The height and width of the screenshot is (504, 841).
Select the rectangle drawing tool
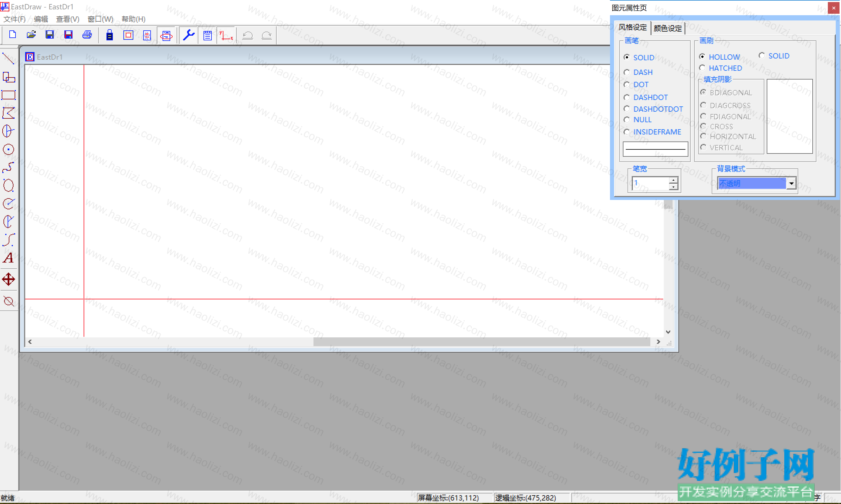(x=8, y=95)
